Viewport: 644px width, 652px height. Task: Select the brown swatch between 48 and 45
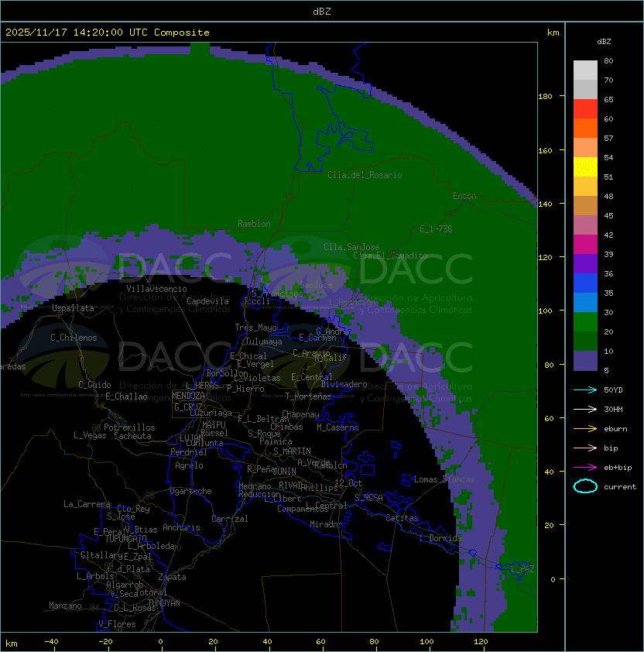click(585, 205)
